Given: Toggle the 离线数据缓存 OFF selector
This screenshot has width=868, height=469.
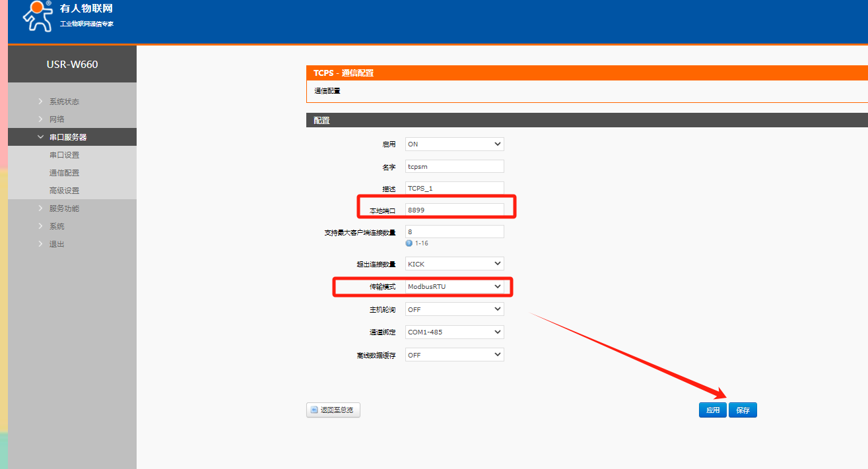Looking at the screenshot, I should pos(454,355).
